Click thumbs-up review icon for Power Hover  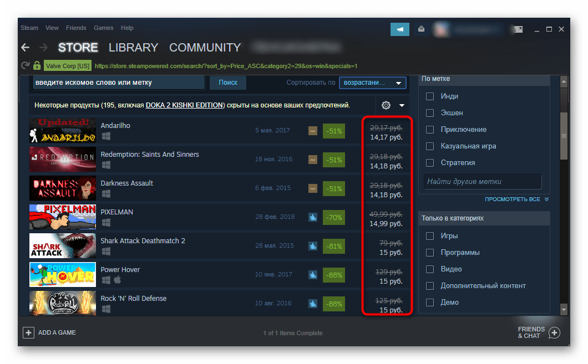[x=313, y=275]
